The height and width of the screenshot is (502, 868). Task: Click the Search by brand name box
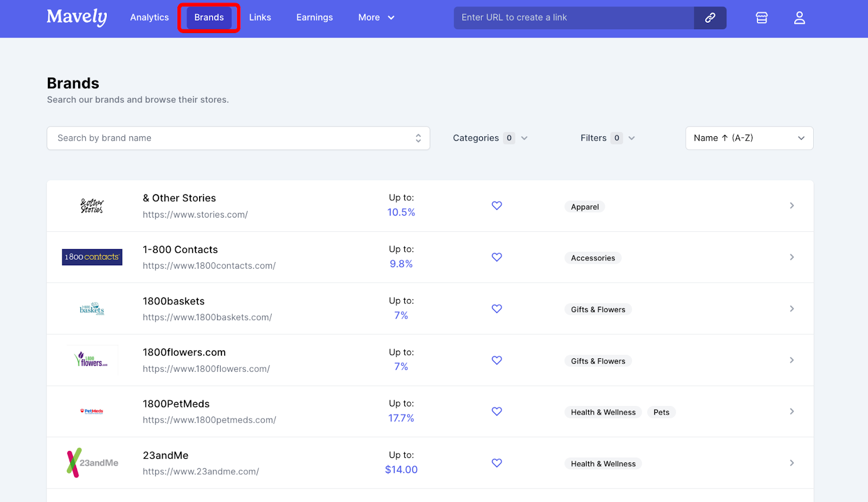click(238, 138)
